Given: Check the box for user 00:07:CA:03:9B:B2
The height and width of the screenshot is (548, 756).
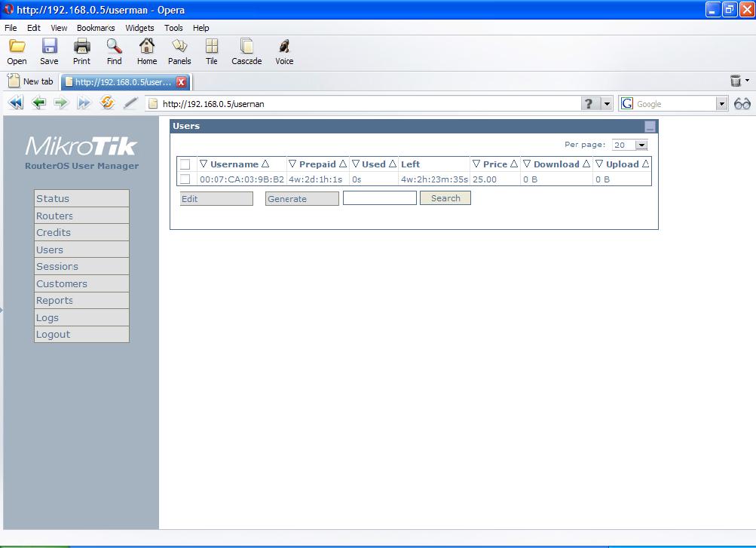Looking at the screenshot, I should [185, 179].
